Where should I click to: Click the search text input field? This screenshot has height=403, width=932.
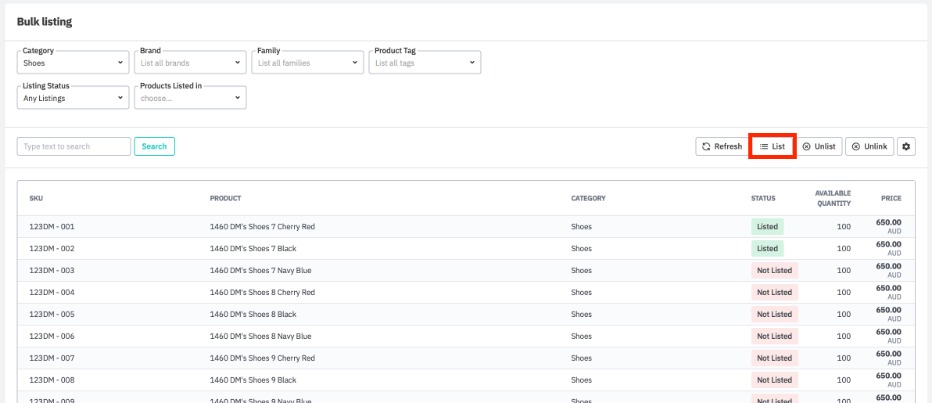(x=74, y=146)
